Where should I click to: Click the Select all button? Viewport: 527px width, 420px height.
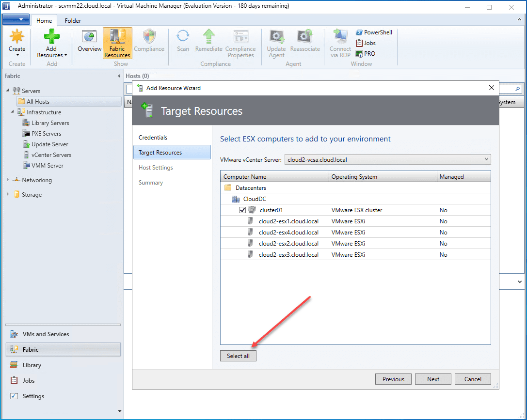[x=238, y=356]
